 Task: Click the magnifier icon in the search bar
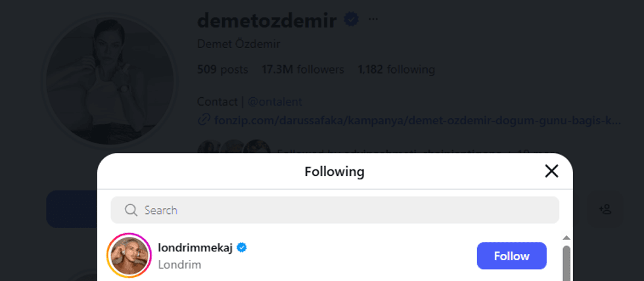click(x=131, y=210)
